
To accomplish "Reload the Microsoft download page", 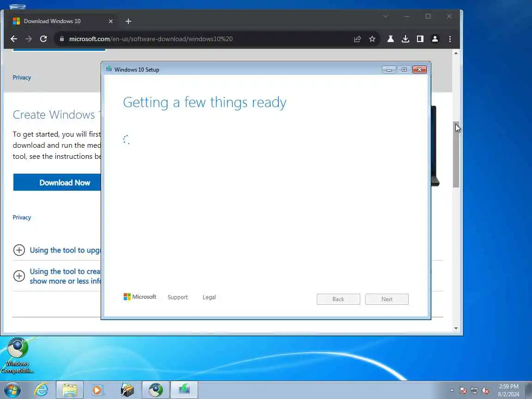I will pos(43,39).
